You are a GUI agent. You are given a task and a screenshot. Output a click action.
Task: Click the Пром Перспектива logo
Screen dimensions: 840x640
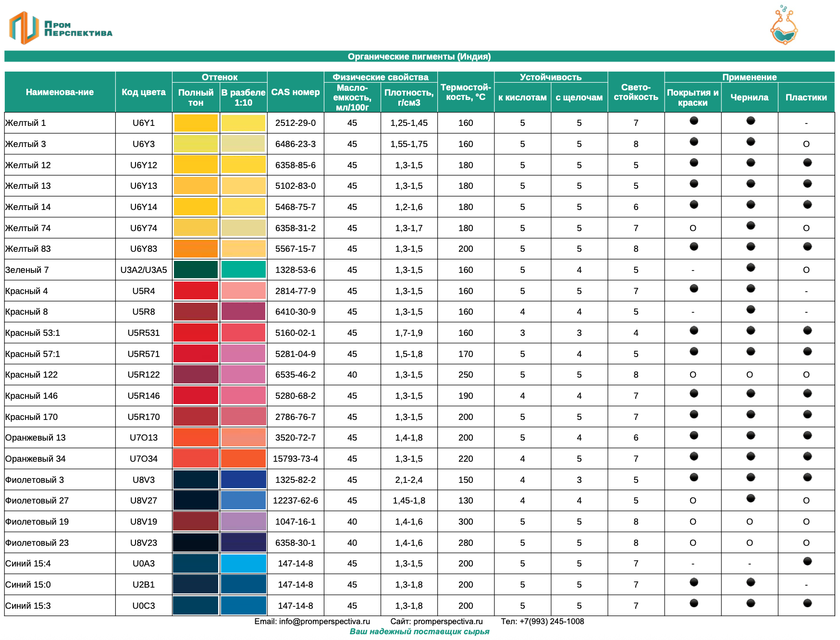[x=60, y=28]
